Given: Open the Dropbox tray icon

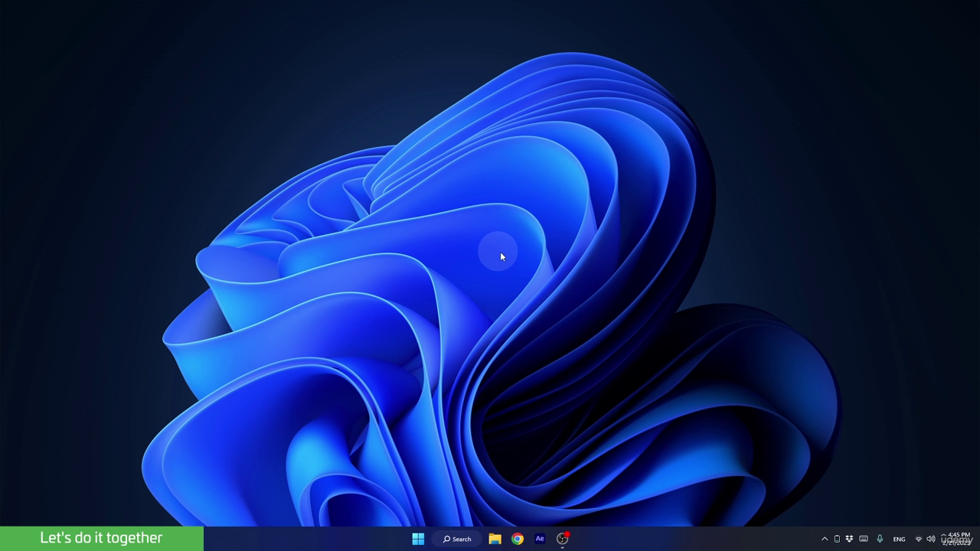Looking at the screenshot, I should point(849,539).
